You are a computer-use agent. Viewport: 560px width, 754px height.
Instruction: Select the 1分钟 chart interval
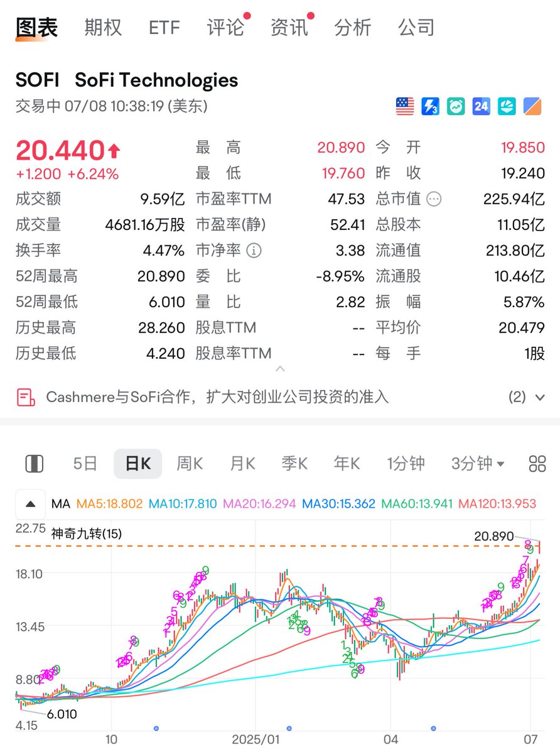click(x=406, y=464)
